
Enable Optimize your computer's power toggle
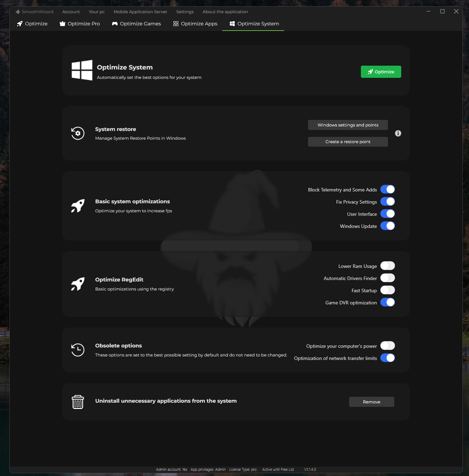(387, 346)
